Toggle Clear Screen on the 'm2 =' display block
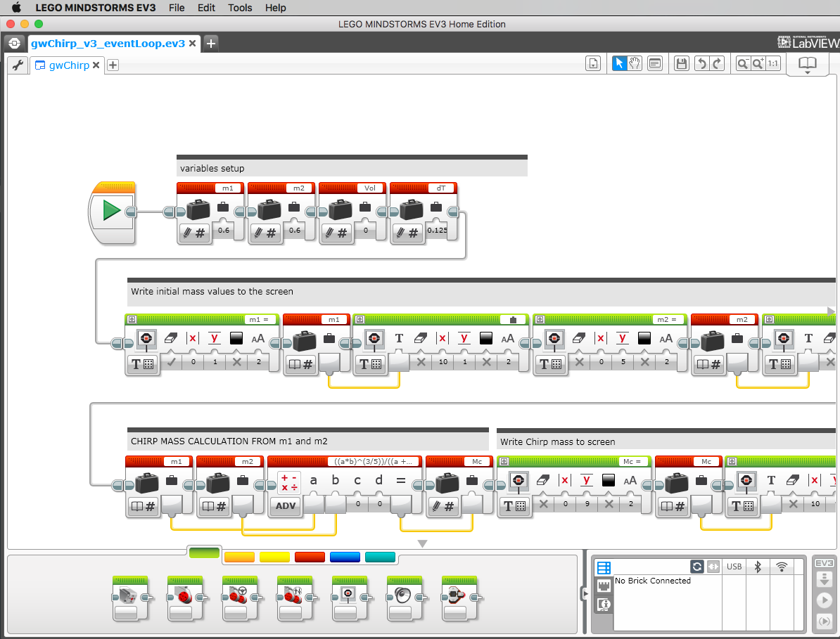 coord(580,362)
